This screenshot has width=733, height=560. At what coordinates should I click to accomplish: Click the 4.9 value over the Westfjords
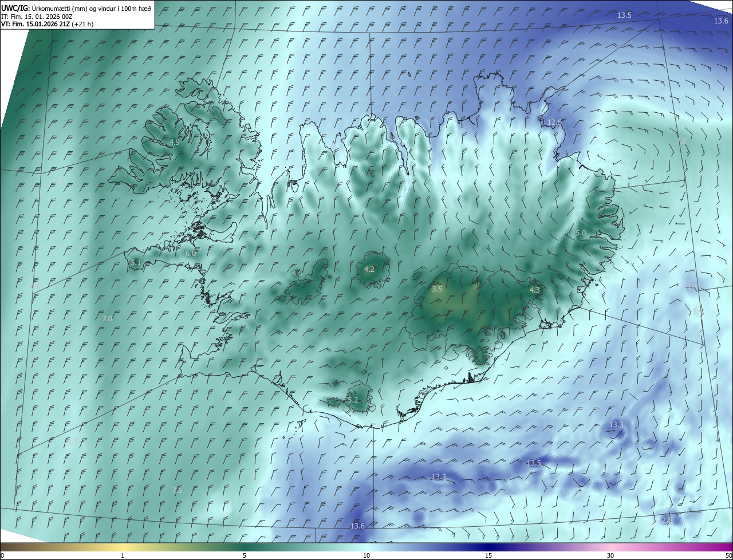tap(174, 142)
